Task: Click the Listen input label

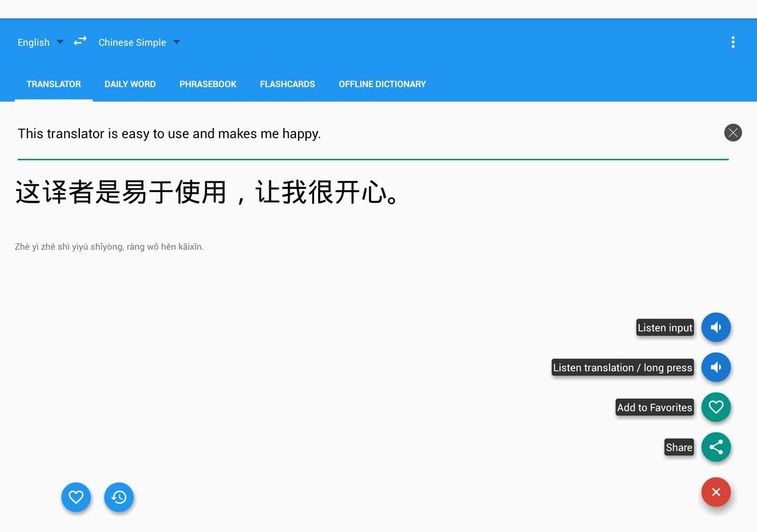Action: click(665, 328)
